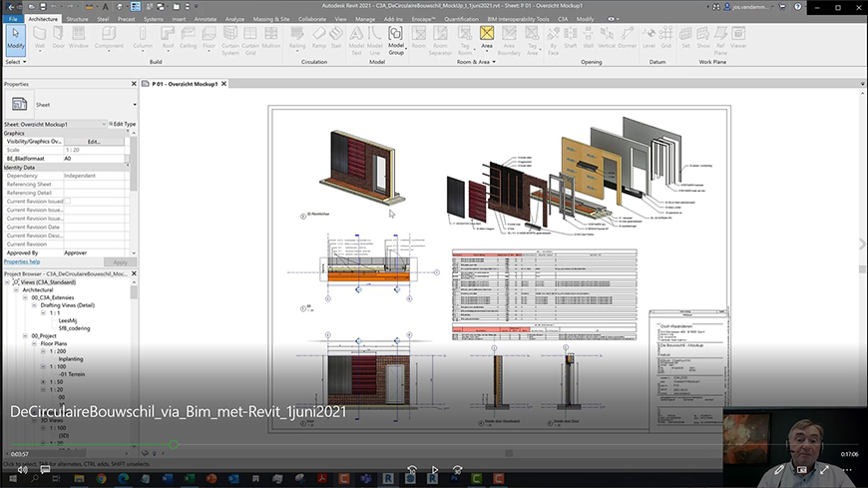Choose the Shaft opening tool

570,38
